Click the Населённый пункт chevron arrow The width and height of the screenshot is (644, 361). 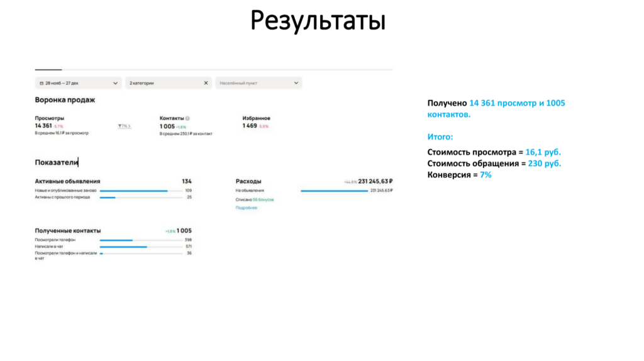[x=296, y=83]
